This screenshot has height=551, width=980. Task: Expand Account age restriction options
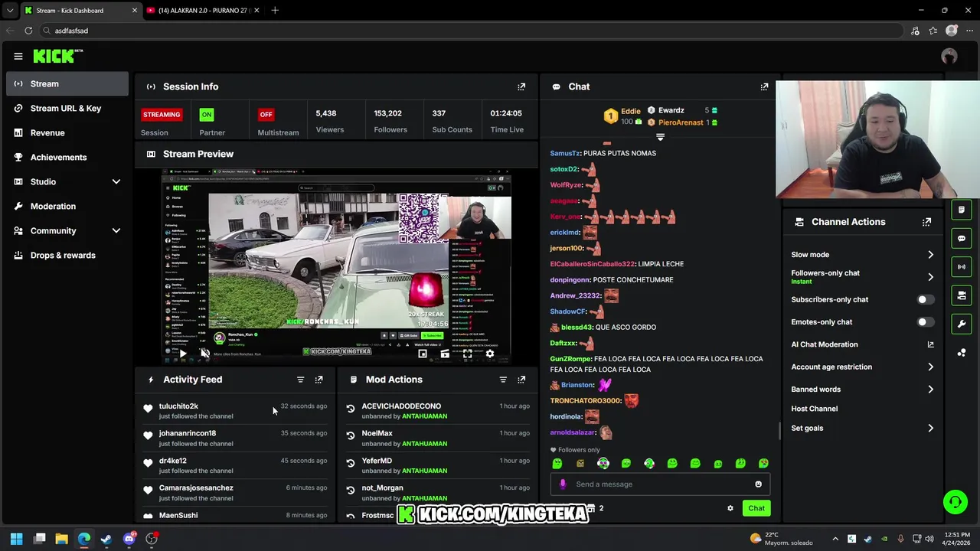pyautogui.click(x=930, y=367)
